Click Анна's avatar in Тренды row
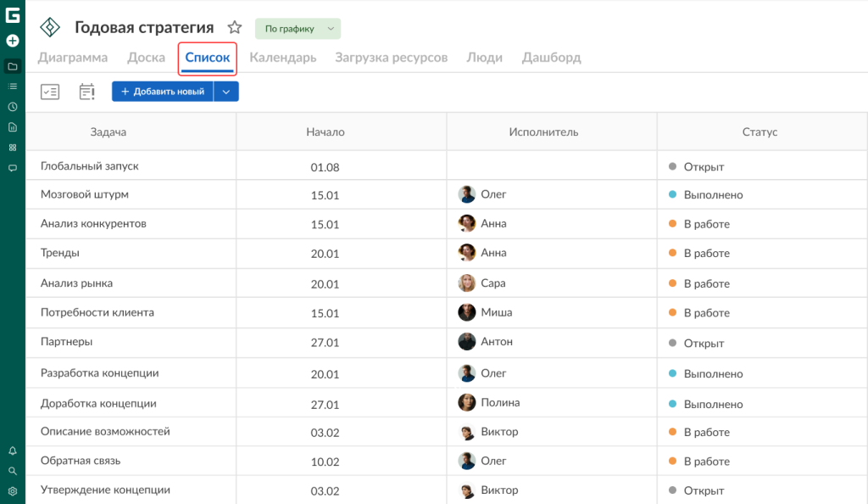868x504 pixels. 467,253
